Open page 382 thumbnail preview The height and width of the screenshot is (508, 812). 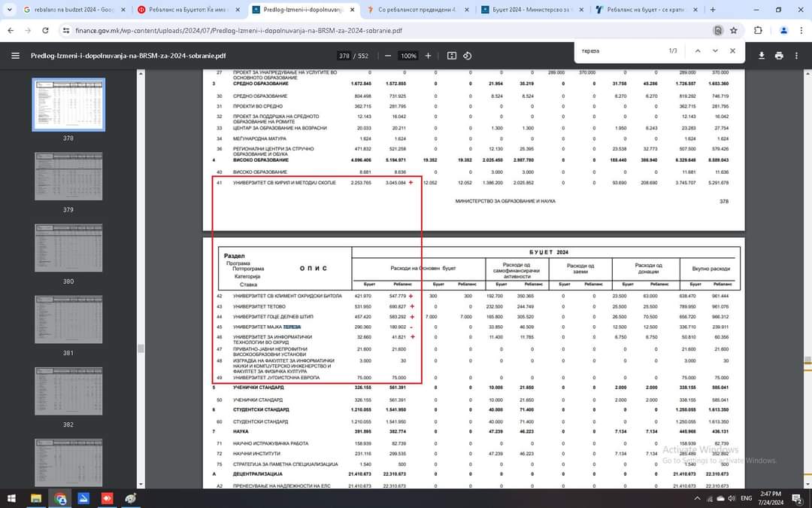(x=68, y=391)
